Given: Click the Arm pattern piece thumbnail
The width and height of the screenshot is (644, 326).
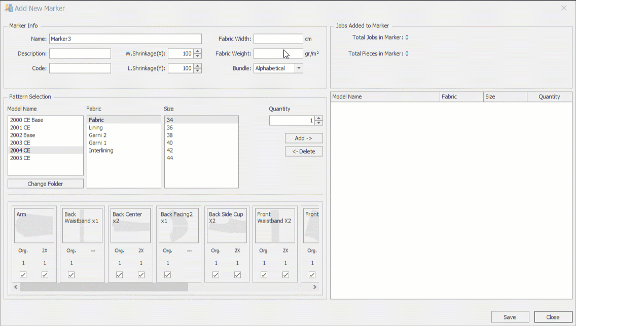Looking at the screenshot, I should pos(34,226).
